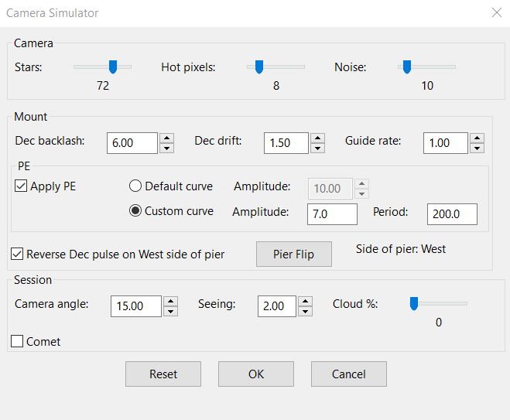Increase Seeing value with up arrow
Image resolution: width=510 pixels, height=420 pixels.
point(305,301)
